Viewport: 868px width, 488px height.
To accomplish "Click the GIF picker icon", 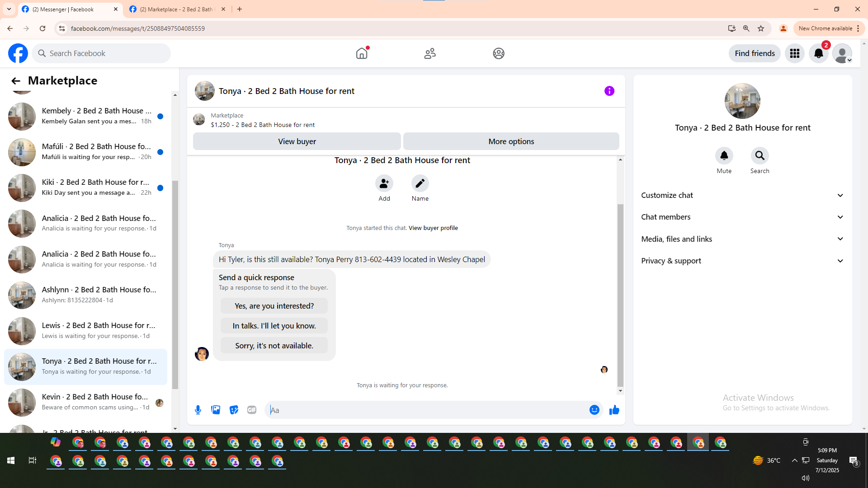I will click(x=252, y=410).
